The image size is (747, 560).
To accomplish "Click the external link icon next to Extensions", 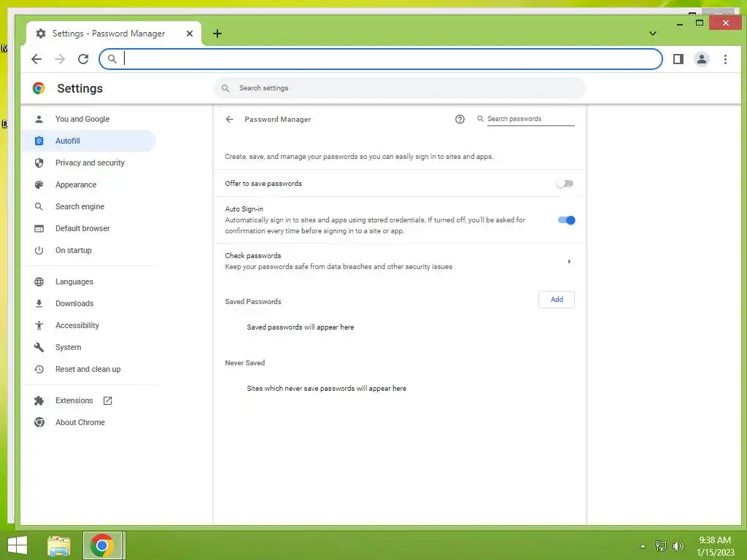I will tap(108, 401).
